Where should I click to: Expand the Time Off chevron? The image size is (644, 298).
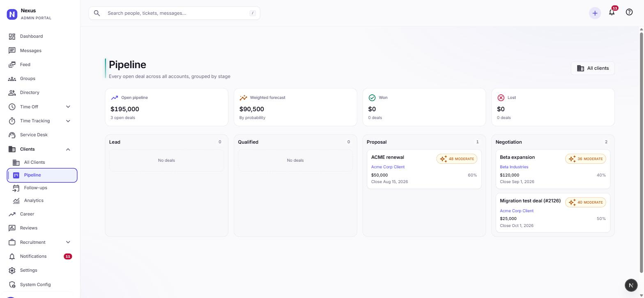(x=68, y=107)
